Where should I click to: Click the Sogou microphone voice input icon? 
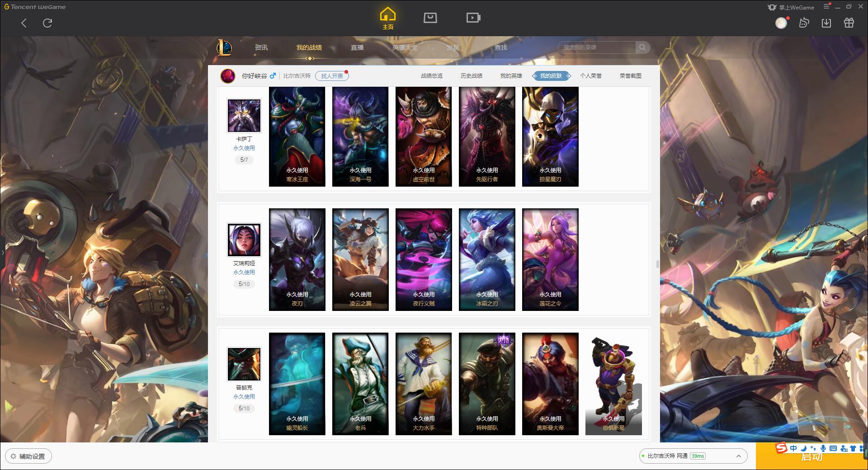(x=823, y=448)
